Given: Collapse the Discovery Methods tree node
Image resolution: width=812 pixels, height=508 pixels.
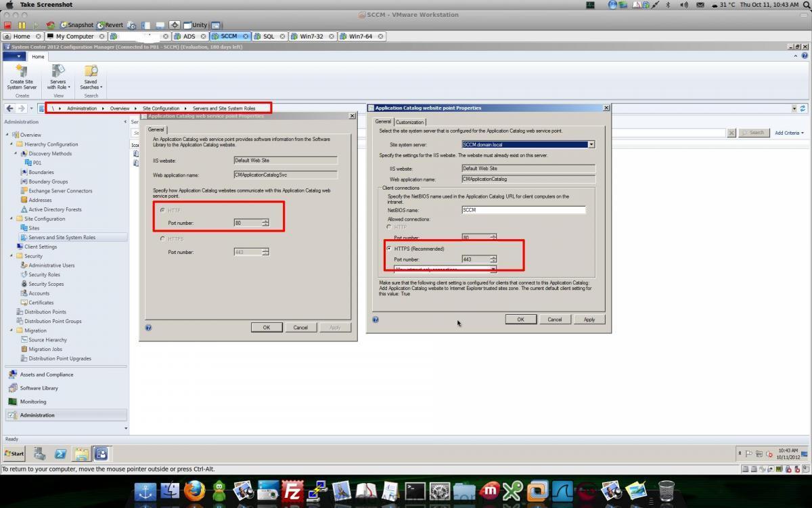Looking at the screenshot, I should point(16,154).
